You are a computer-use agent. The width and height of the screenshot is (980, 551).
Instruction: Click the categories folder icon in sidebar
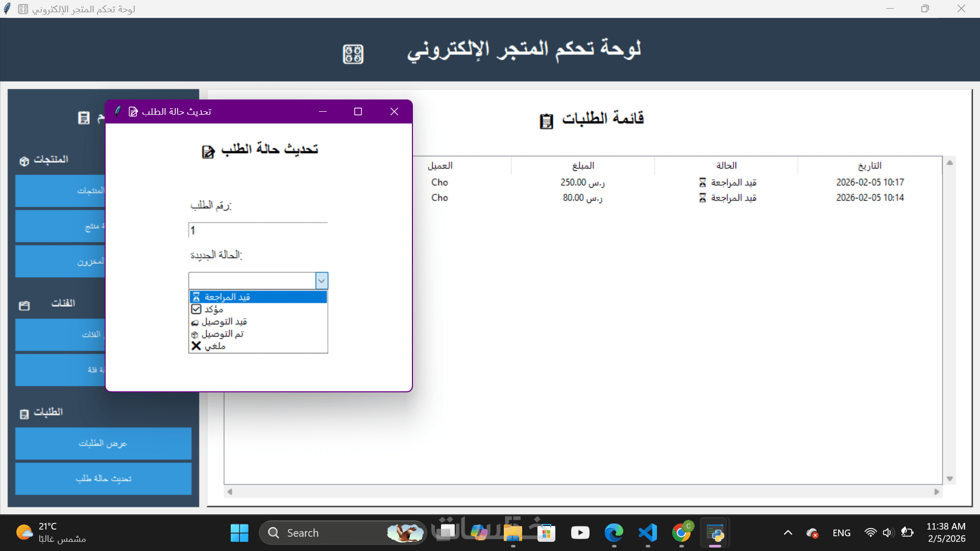click(x=24, y=306)
